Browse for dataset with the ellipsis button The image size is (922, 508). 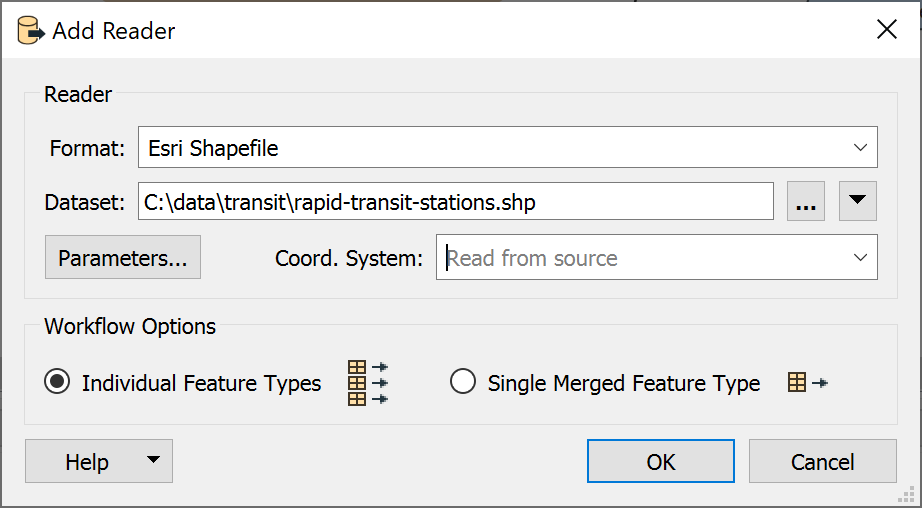[806, 201]
